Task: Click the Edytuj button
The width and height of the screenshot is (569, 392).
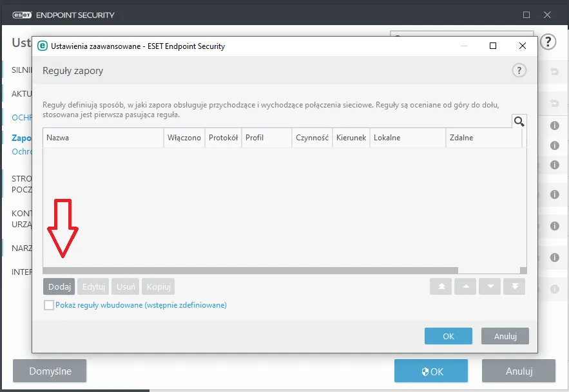Action: 93,287
